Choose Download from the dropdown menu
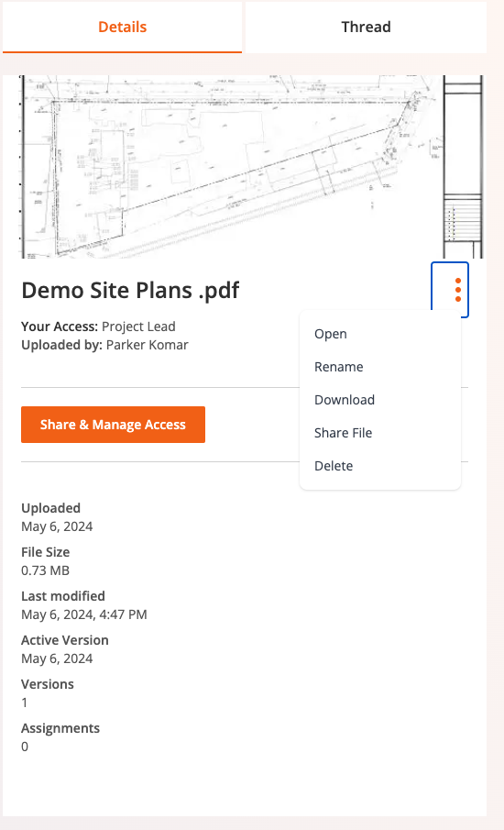 (345, 400)
